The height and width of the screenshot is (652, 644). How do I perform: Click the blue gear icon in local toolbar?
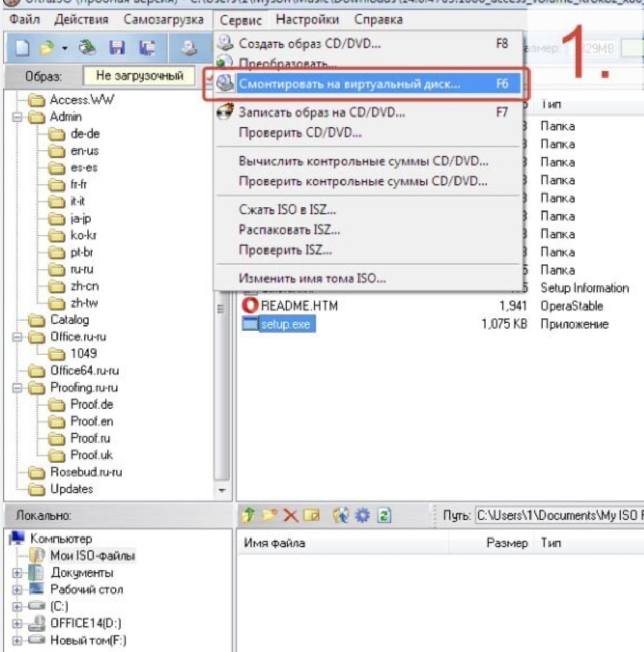(362, 515)
